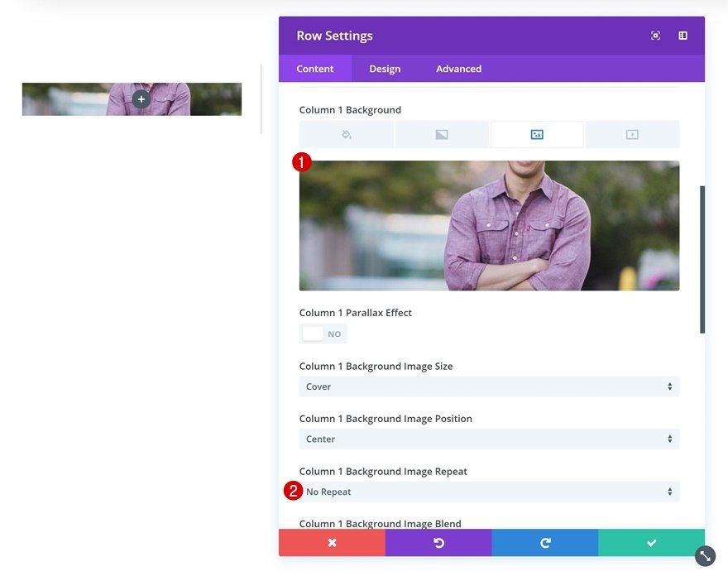Select the background color paint bucket icon
This screenshot has height=576, width=728.
(347, 132)
